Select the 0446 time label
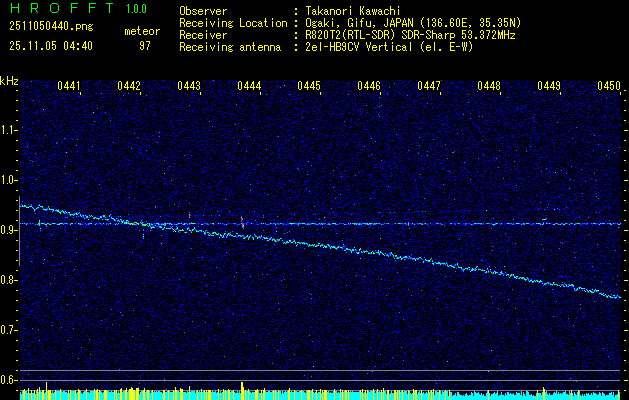Image resolution: width=629 pixels, height=400 pixels. coord(369,87)
